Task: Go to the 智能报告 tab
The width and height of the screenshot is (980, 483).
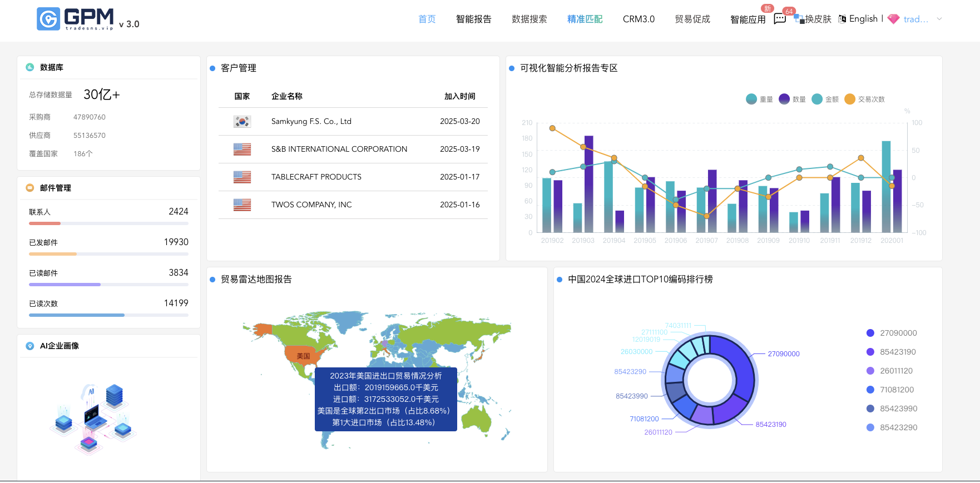Action: [x=473, y=19]
